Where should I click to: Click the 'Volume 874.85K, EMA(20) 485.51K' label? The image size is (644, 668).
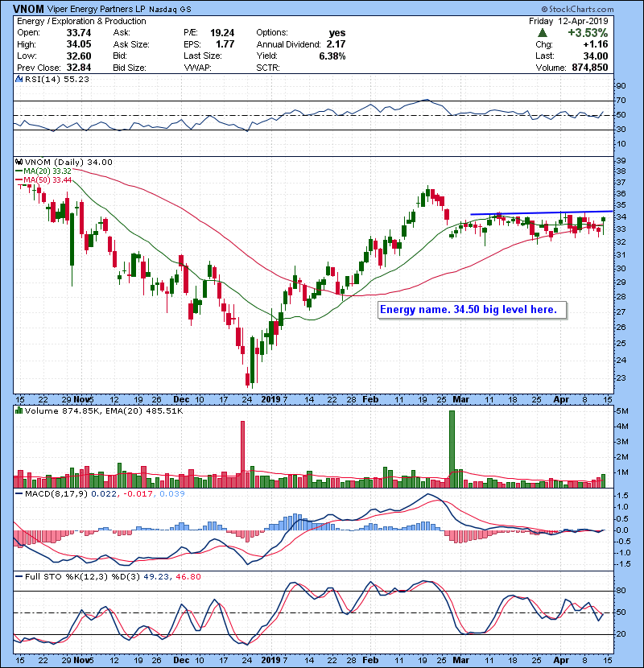[104, 411]
